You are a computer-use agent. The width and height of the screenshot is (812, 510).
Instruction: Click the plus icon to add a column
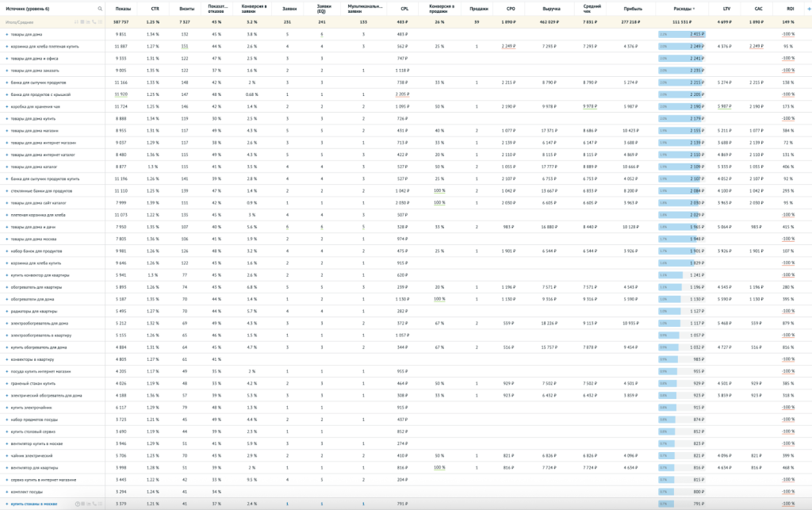point(808,8)
